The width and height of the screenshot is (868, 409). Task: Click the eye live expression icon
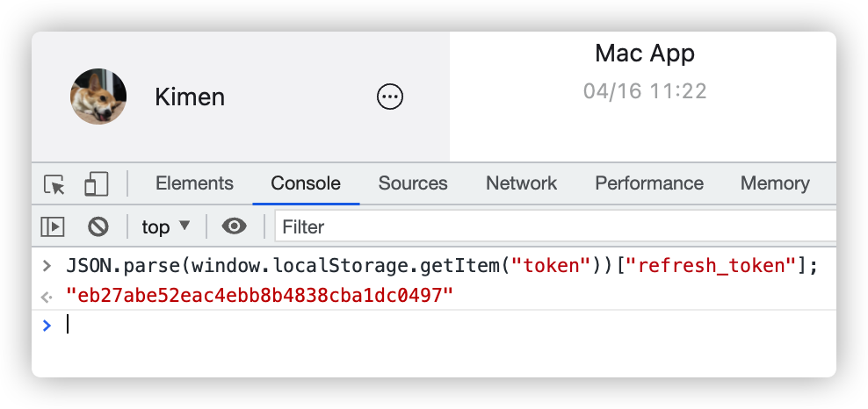point(234,226)
